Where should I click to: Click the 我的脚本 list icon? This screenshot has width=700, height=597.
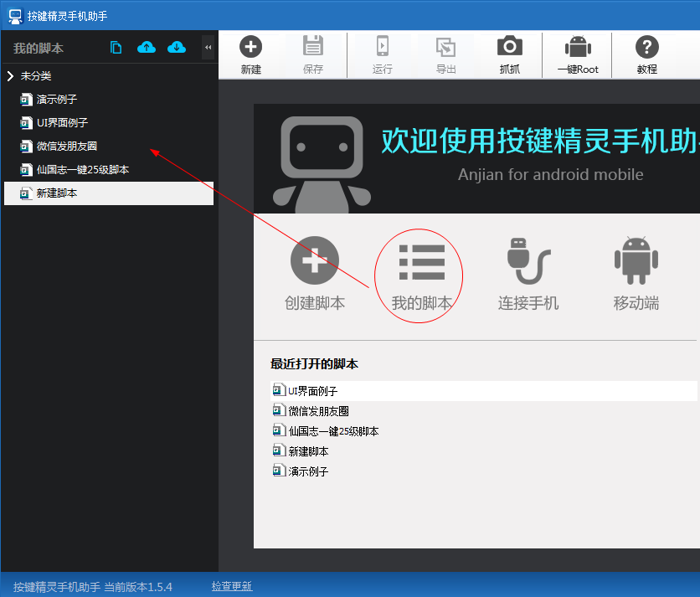(x=422, y=263)
